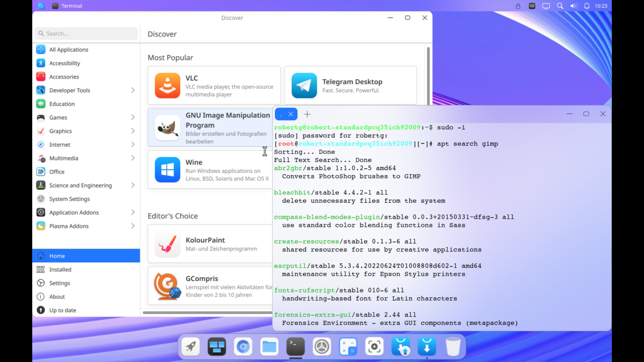Click the compass-blend-modes-plugin package line
The width and height of the screenshot is (644, 362).
(394, 217)
